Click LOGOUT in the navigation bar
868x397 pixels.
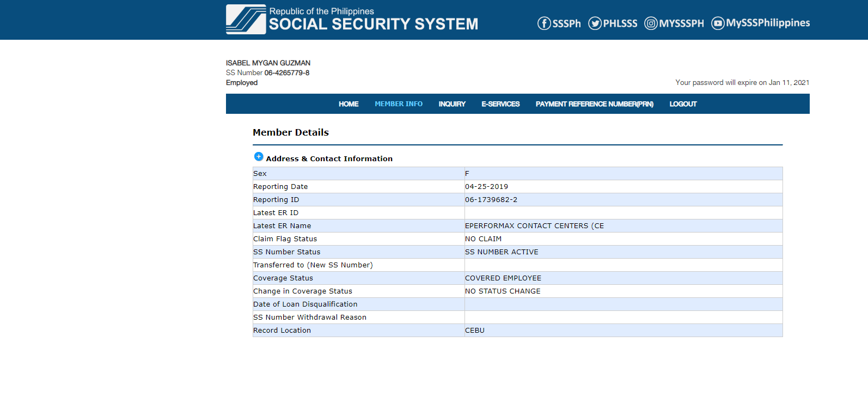click(x=683, y=104)
